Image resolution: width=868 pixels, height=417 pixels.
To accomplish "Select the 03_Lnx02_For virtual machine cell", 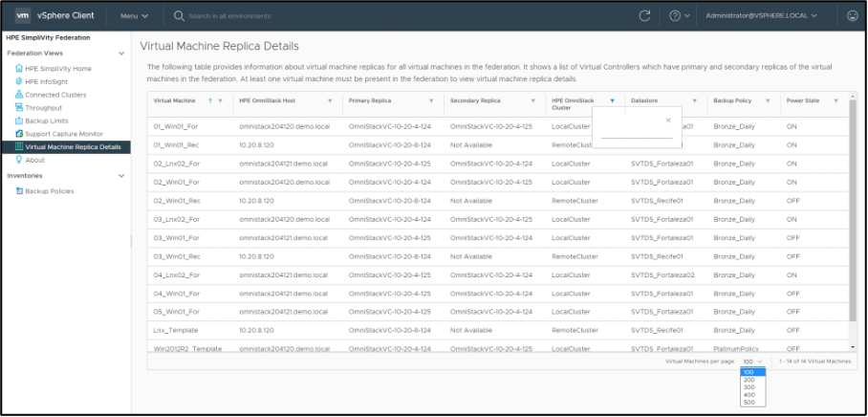I will coord(176,219).
